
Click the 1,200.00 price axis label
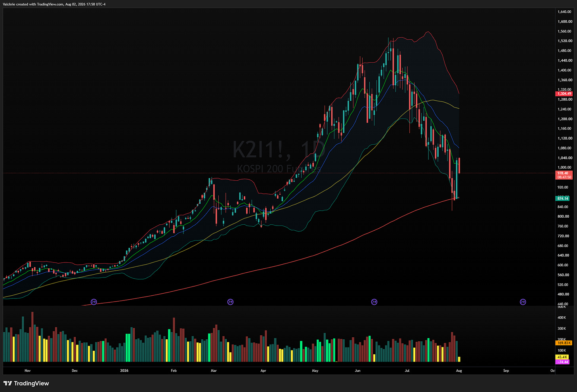pos(564,119)
